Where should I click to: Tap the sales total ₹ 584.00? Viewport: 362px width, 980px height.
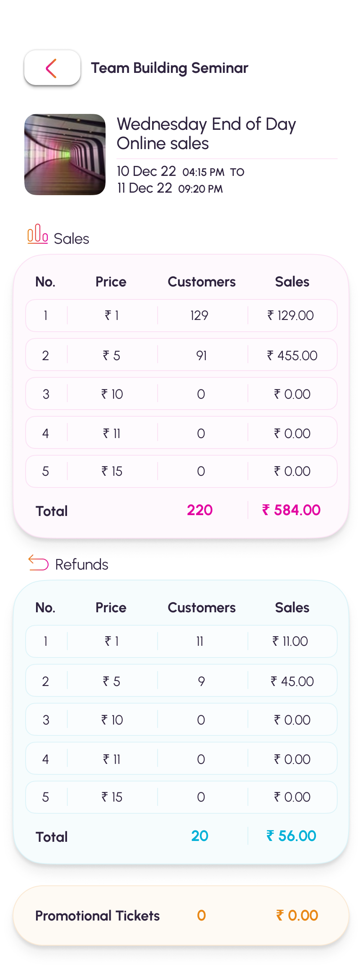coord(292,510)
